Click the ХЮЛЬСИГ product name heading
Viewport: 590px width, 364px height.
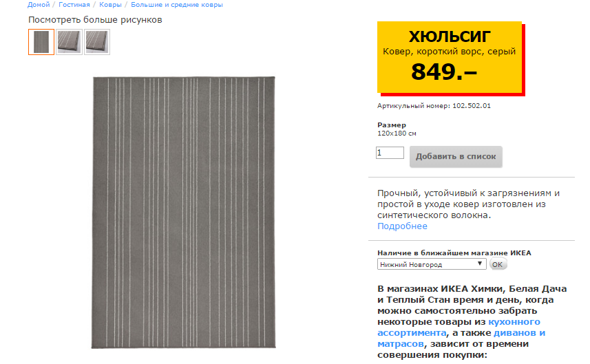click(450, 36)
